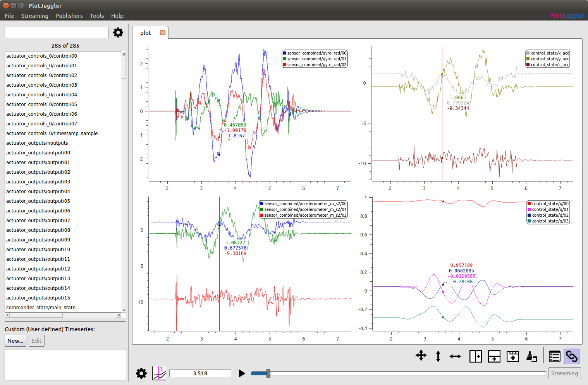Toggle the plot legend visibility icon

pos(555,356)
